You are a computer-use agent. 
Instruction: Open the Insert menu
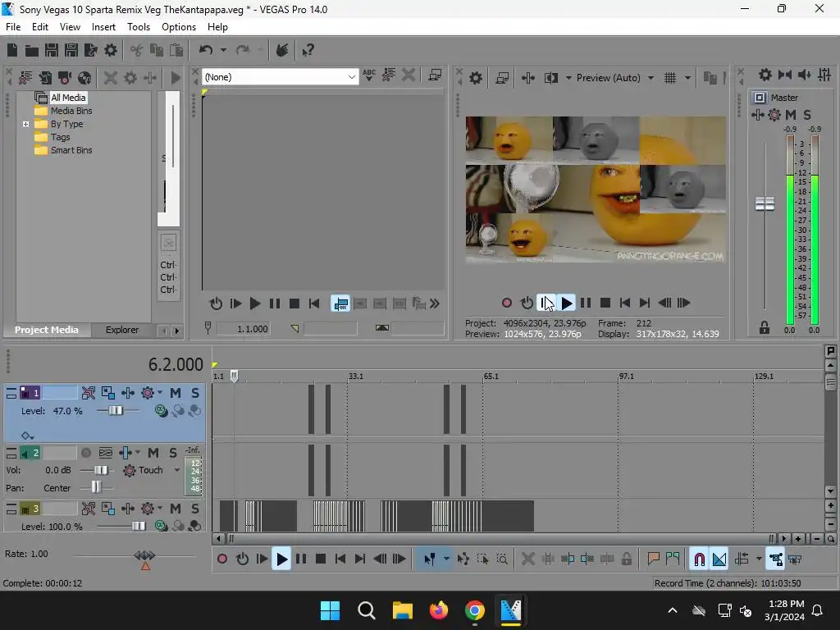[103, 27]
